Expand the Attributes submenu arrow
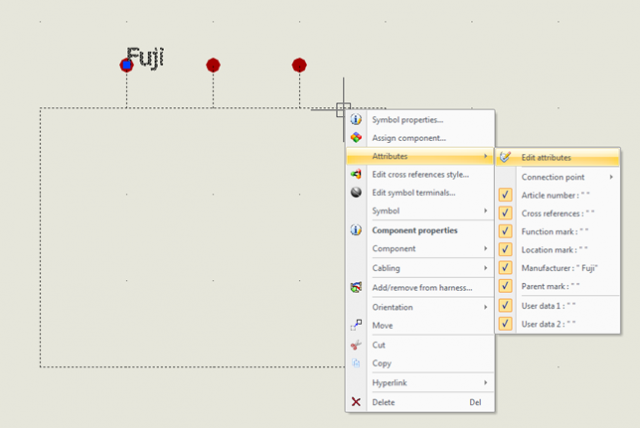The height and width of the screenshot is (428, 640). click(485, 156)
